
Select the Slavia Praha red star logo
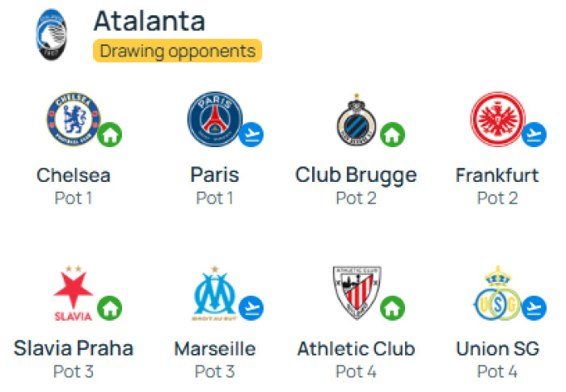tap(74, 293)
